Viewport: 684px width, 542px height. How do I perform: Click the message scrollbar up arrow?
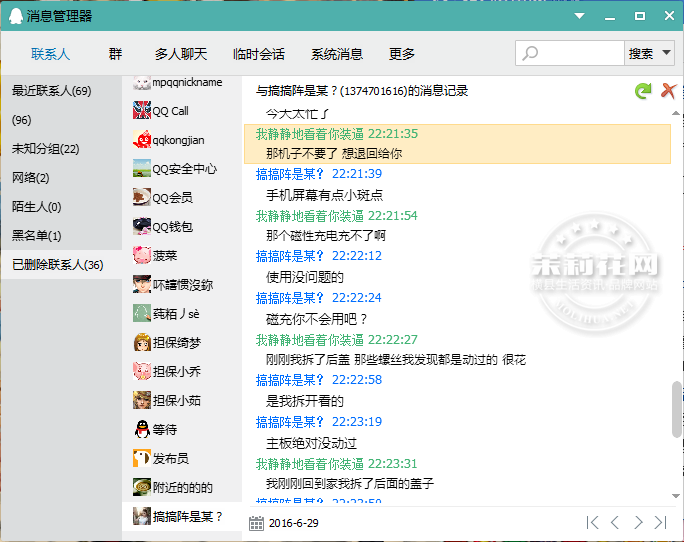coord(676,113)
